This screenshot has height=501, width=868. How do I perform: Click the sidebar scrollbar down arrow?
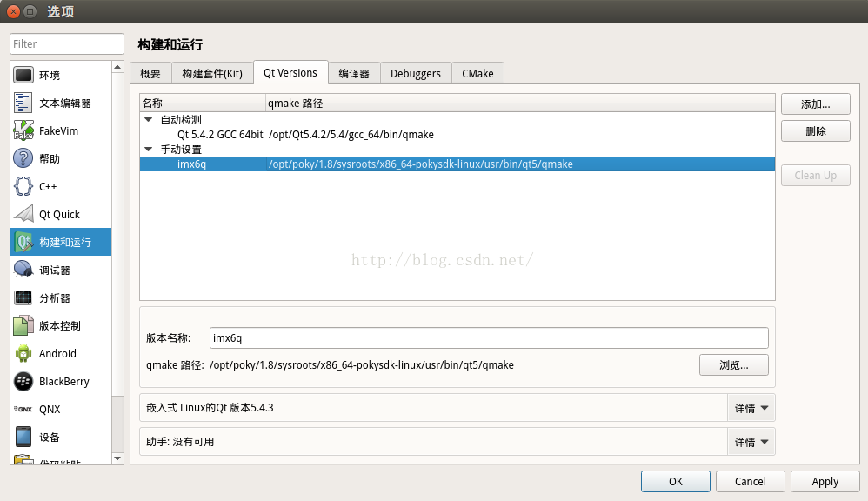(x=117, y=458)
